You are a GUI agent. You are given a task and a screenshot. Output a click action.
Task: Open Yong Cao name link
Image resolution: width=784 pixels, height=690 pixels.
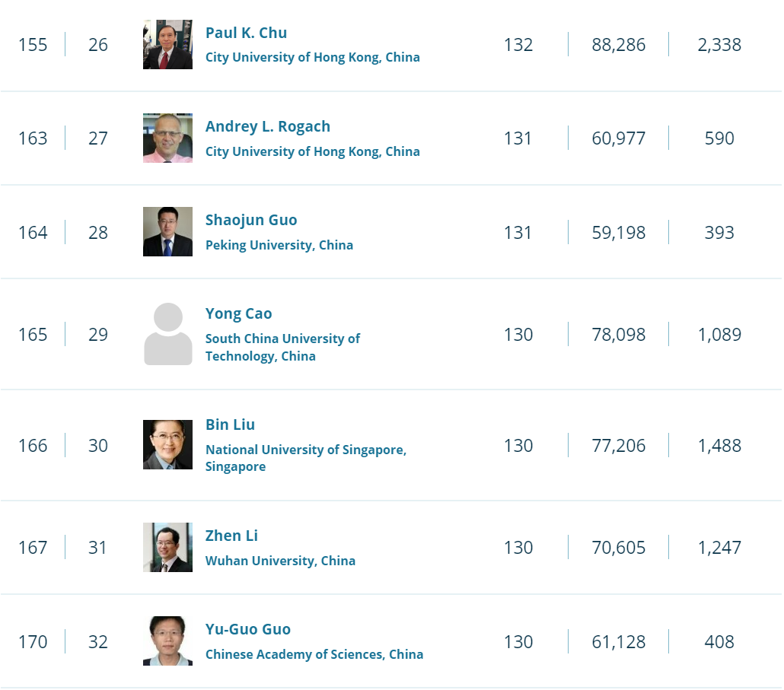(238, 313)
